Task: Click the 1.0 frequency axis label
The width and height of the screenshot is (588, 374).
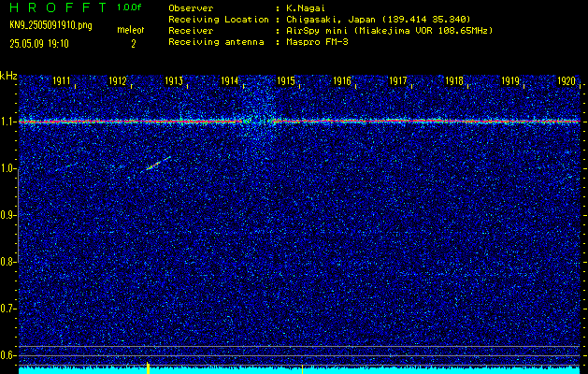Action: [7, 169]
